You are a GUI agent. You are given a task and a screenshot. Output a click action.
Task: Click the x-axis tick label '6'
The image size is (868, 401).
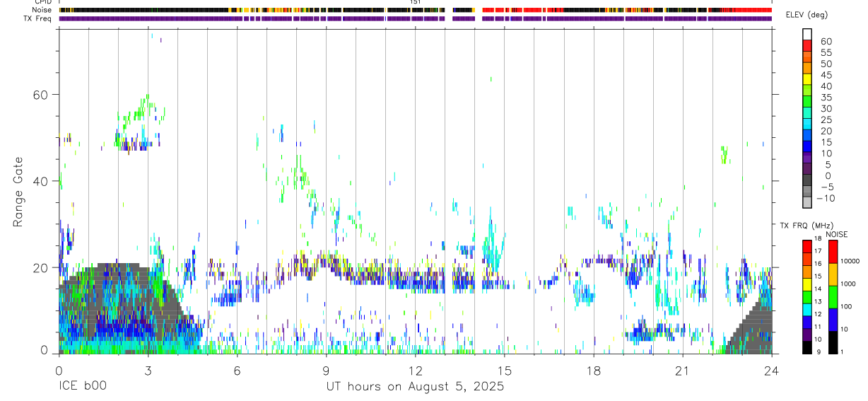coord(237,370)
